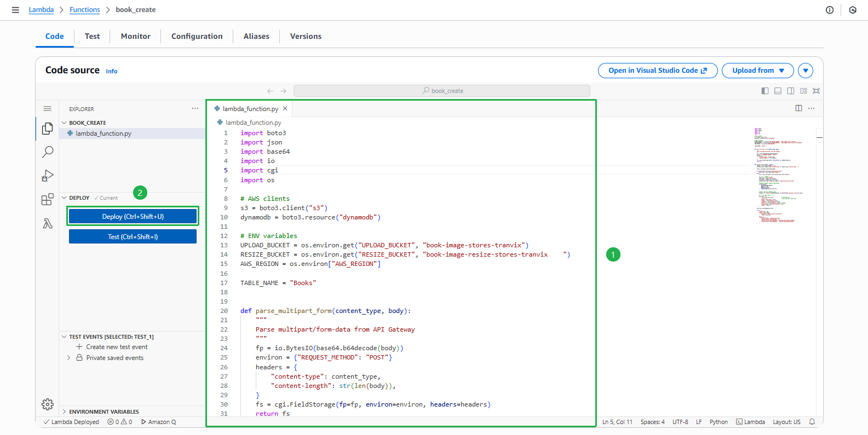Click the errors count in status bar

113,422
